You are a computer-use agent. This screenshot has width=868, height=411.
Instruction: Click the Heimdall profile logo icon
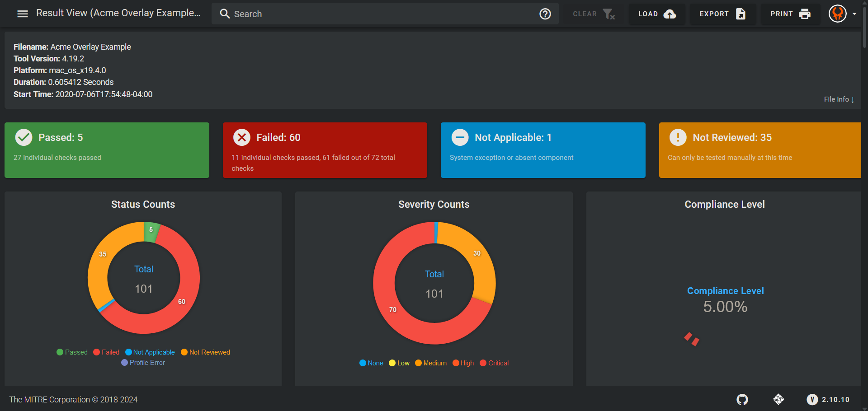[x=838, y=14]
